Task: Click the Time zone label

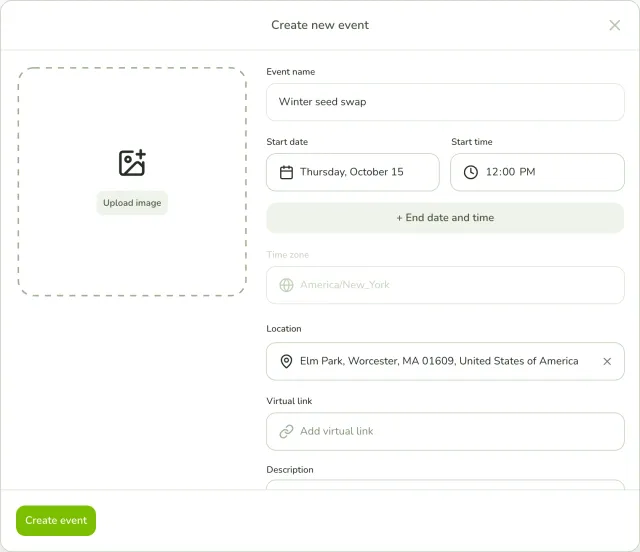Action: [x=287, y=255]
